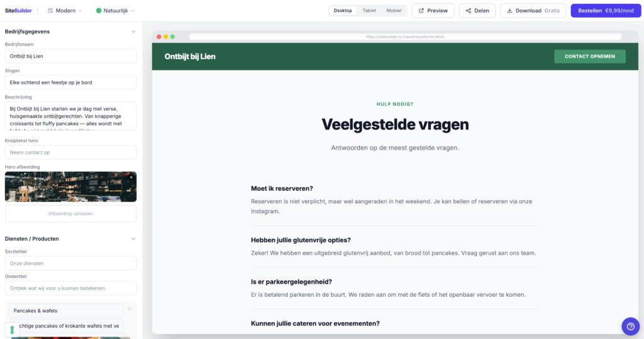Open the help chat bubble icon
Image resolution: width=644 pixels, height=339 pixels.
tap(630, 326)
